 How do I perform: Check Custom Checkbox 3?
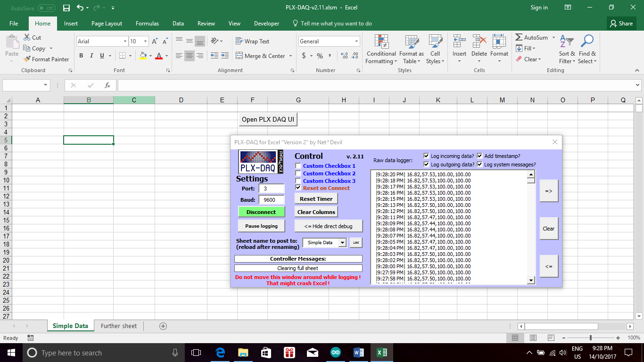click(x=298, y=181)
